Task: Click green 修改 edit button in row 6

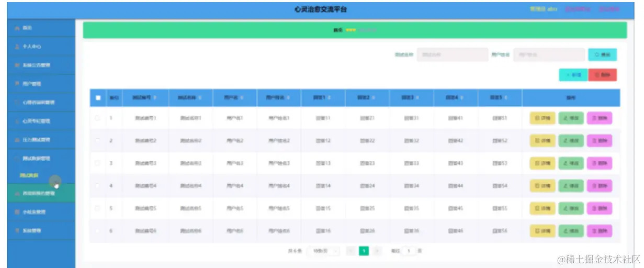Action: [571, 231]
